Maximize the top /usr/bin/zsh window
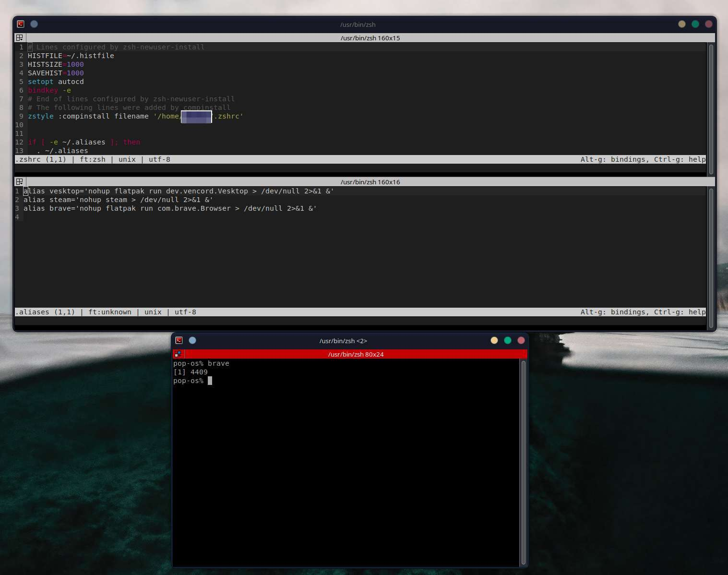This screenshot has width=728, height=575. pos(695,24)
